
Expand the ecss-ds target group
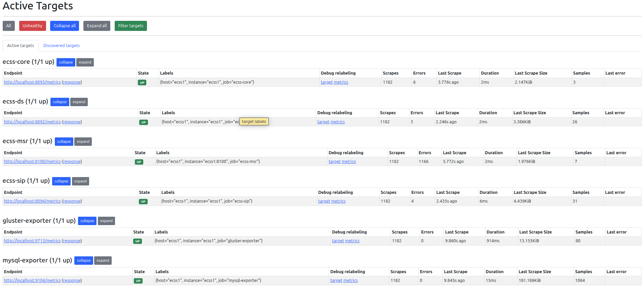pyautogui.click(x=79, y=102)
